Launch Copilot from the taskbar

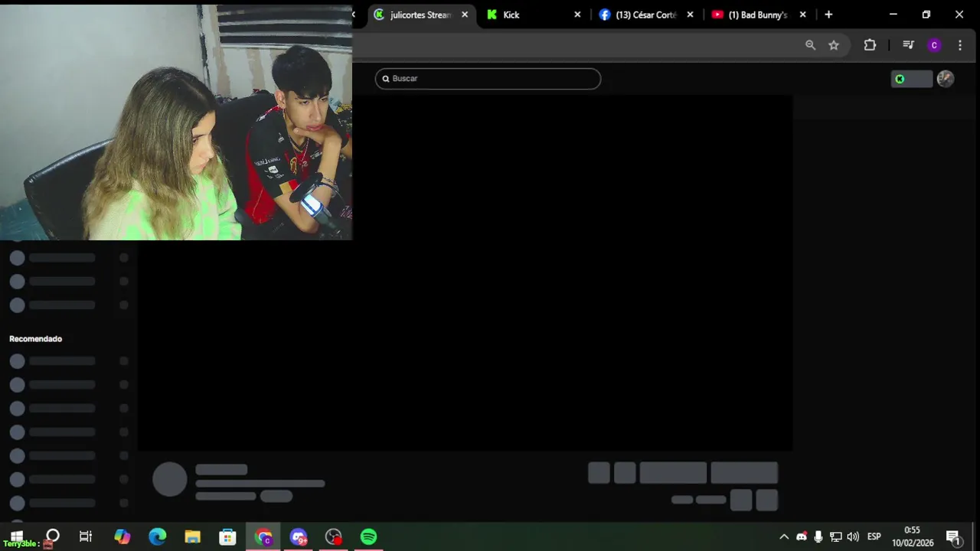[122, 536]
